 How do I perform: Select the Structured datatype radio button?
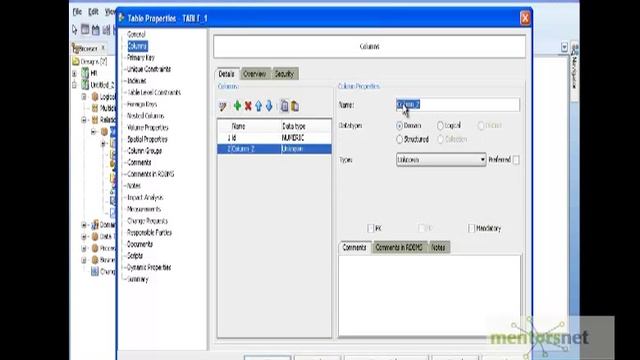[x=399, y=140]
